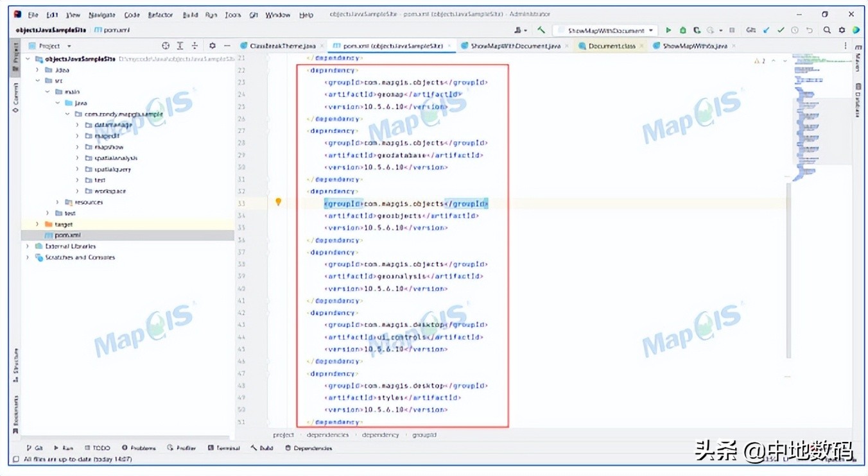Click the yellow intention lightbulb at line 33
The image size is (868, 476).
[278, 202]
